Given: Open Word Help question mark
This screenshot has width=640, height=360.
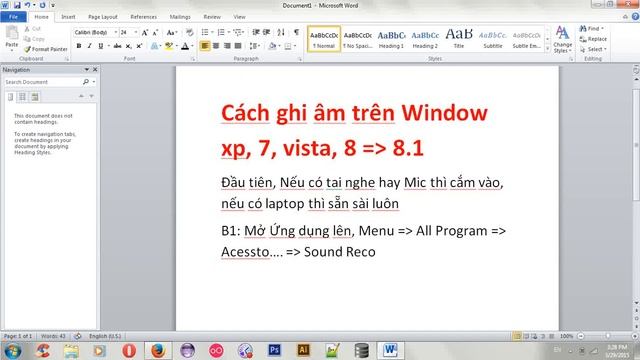Looking at the screenshot, I should (635, 16).
